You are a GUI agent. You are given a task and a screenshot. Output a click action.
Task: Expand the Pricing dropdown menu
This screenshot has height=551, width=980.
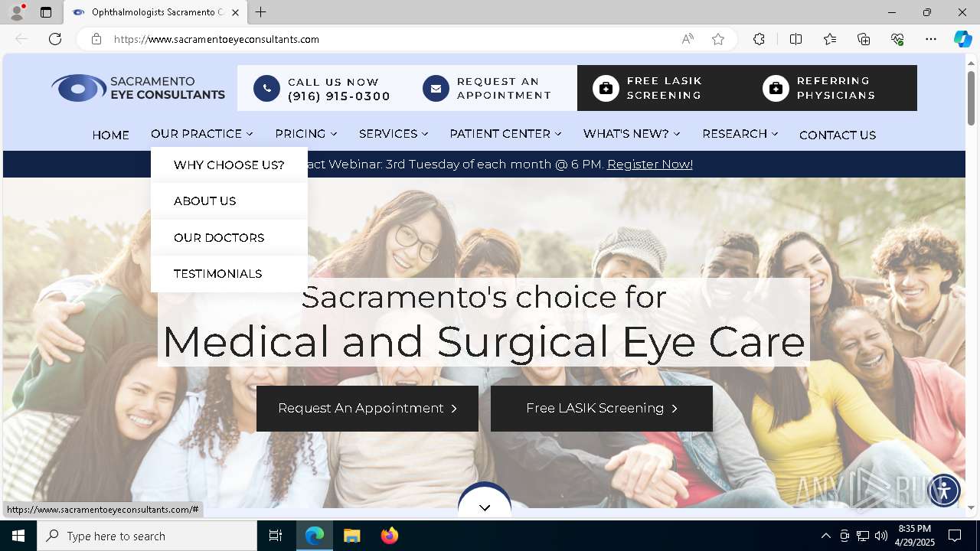(x=306, y=134)
